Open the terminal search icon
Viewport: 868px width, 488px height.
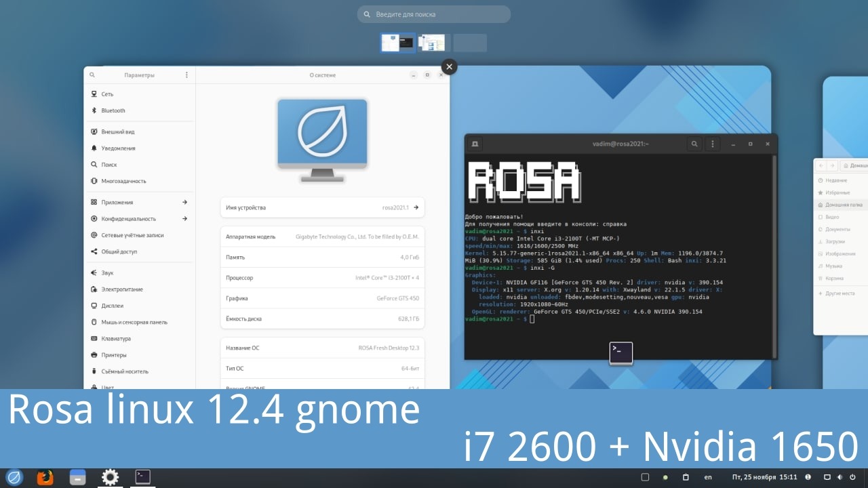(694, 144)
